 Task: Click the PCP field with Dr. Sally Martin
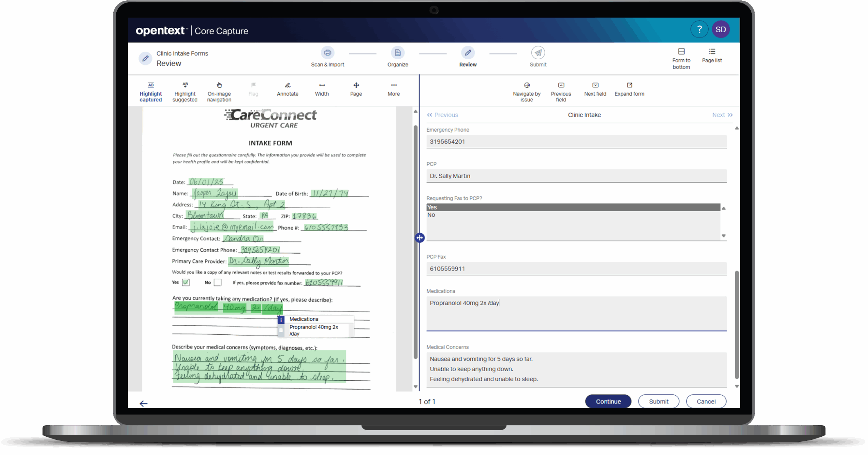(x=576, y=176)
